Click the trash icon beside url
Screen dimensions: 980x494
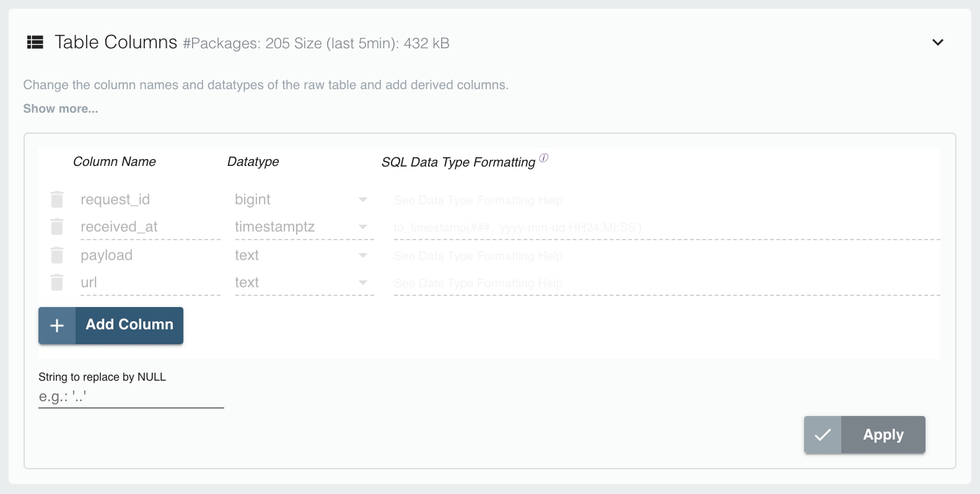coord(57,282)
